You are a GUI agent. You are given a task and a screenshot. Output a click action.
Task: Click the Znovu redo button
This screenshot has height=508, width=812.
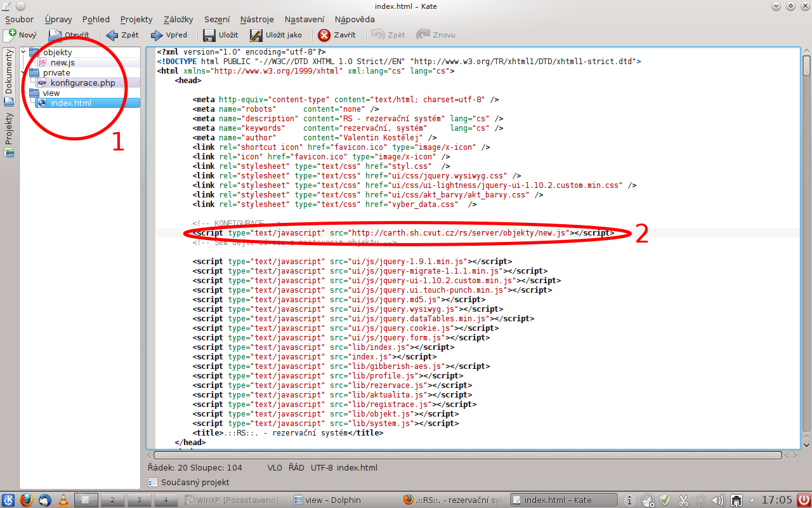tap(436, 35)
